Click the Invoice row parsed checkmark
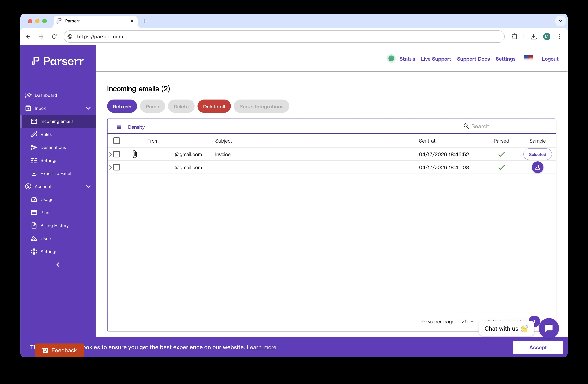588x384 pixels. [501, 154]
